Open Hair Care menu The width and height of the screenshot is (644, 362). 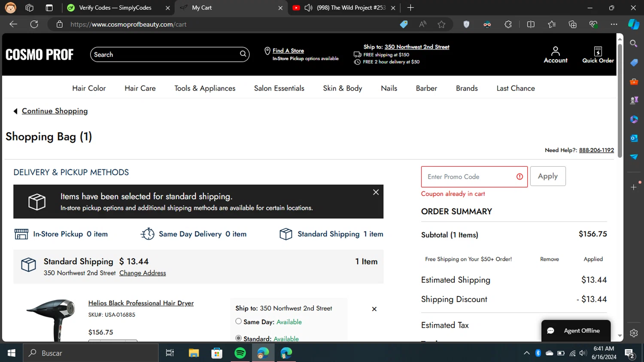(x=140, y=88)
